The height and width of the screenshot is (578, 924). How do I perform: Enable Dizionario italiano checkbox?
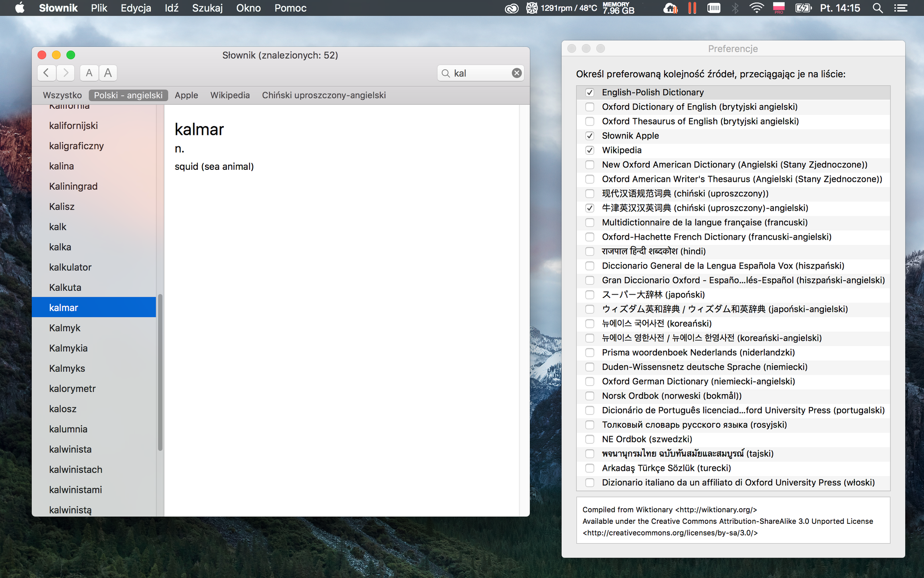coord(590,482)
